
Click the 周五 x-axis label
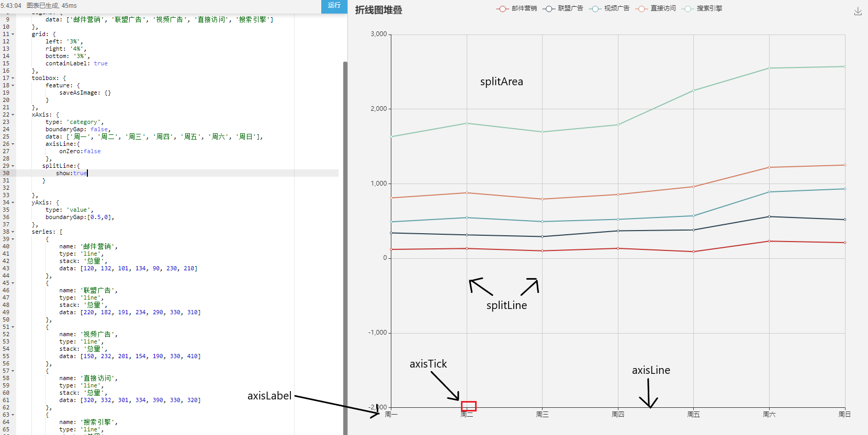tap(693, 414)
